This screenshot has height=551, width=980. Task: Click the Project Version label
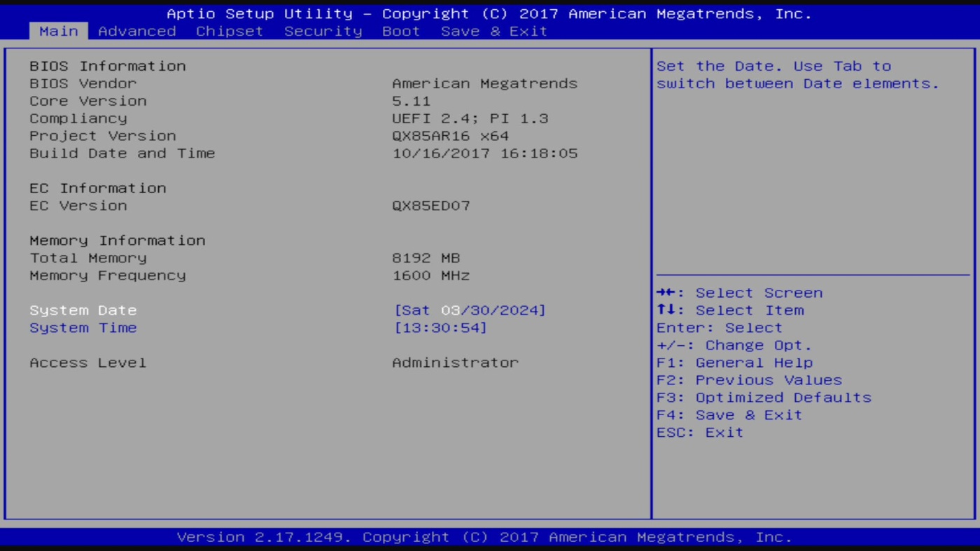click(103, 136)
